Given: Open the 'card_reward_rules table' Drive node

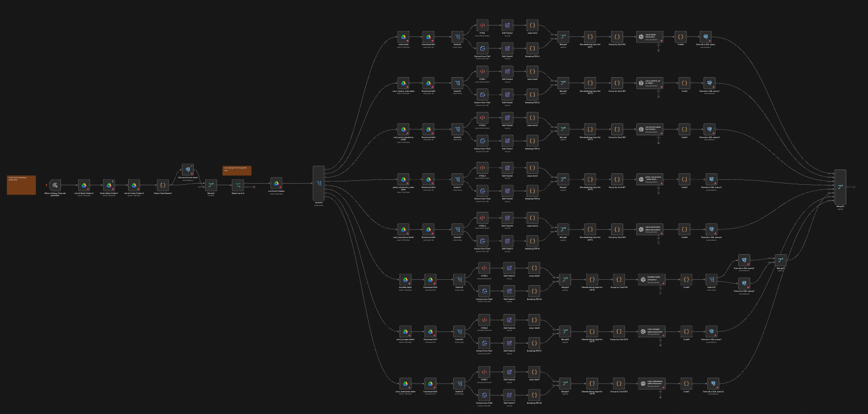Looking at the screenshot, I should (x=403, y=83).
